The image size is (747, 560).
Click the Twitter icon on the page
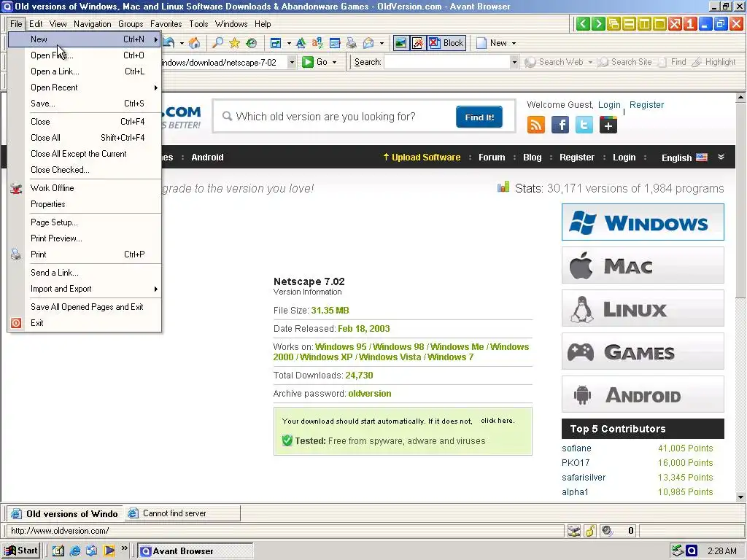[x=584, y=125]
